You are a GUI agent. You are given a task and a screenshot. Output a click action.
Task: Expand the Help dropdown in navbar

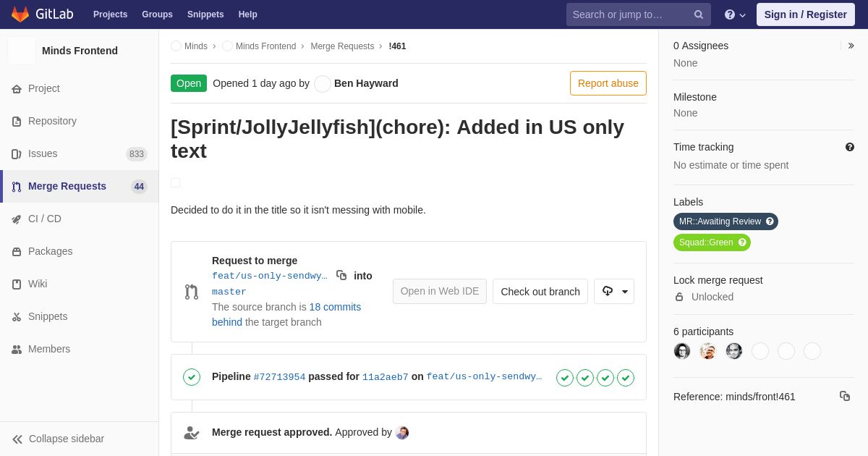tap(735, 14)
